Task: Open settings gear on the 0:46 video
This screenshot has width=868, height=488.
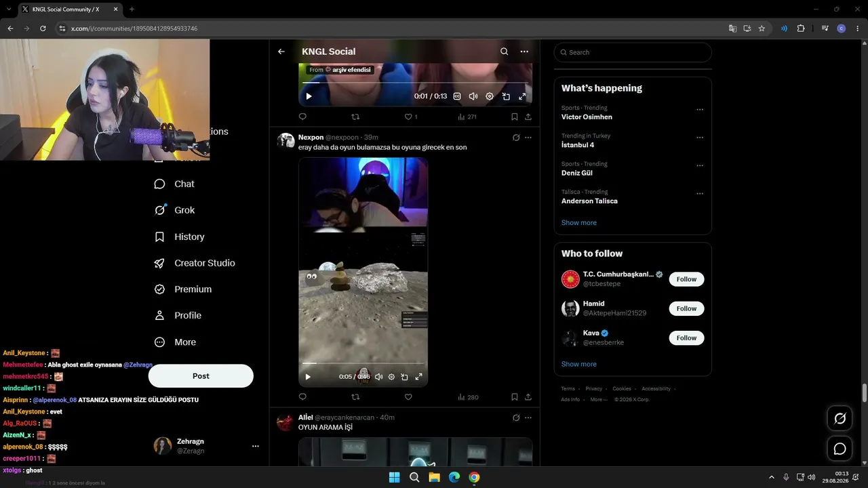Action: click(x=391, y=377)
